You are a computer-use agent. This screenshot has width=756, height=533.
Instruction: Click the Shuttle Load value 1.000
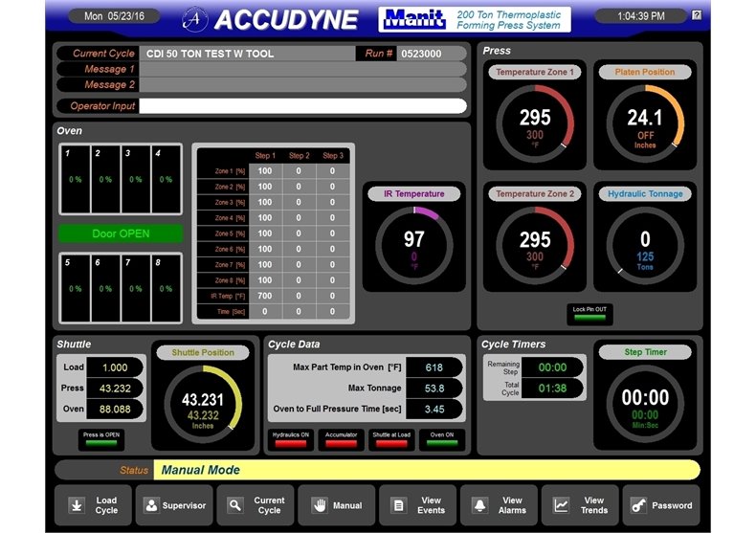pyautogui.click(x=115, y=367)
